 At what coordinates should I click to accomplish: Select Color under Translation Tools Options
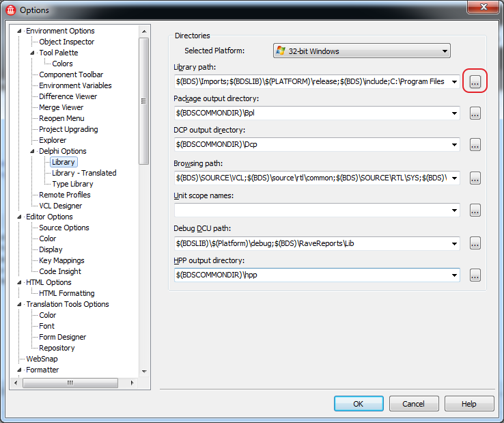[48, 315]
